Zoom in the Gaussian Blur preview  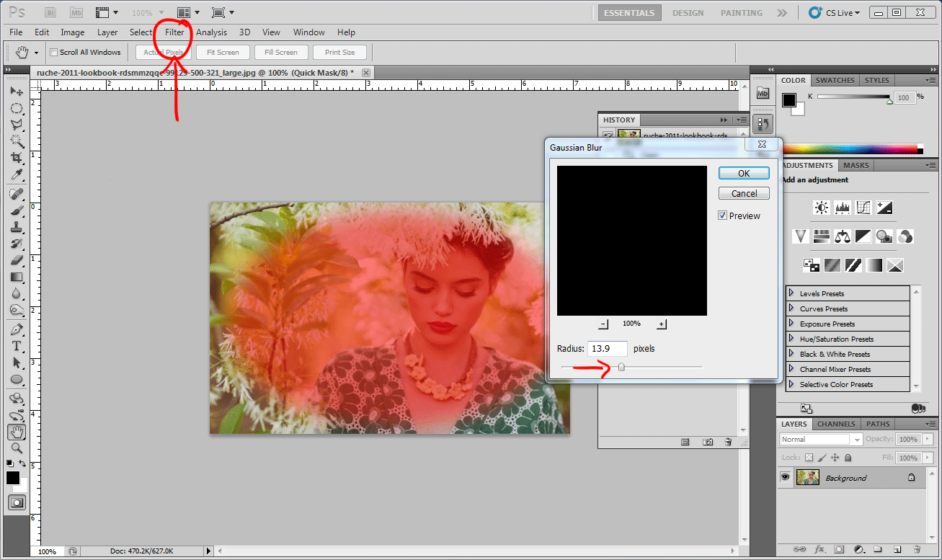661,324
